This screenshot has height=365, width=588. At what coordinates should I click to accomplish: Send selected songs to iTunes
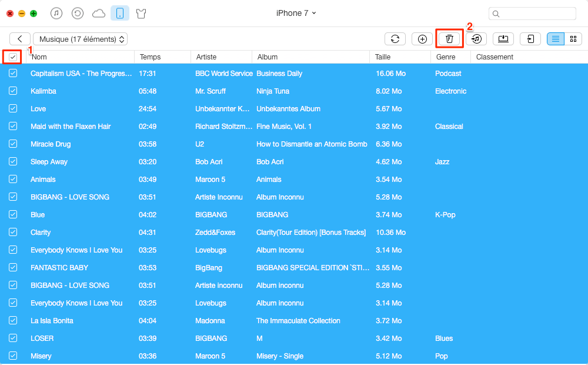pyautogui.click(x=476, y=39)
